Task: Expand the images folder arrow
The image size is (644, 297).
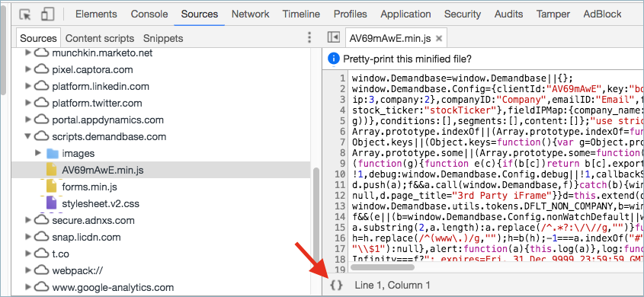Action: (38, 153)
